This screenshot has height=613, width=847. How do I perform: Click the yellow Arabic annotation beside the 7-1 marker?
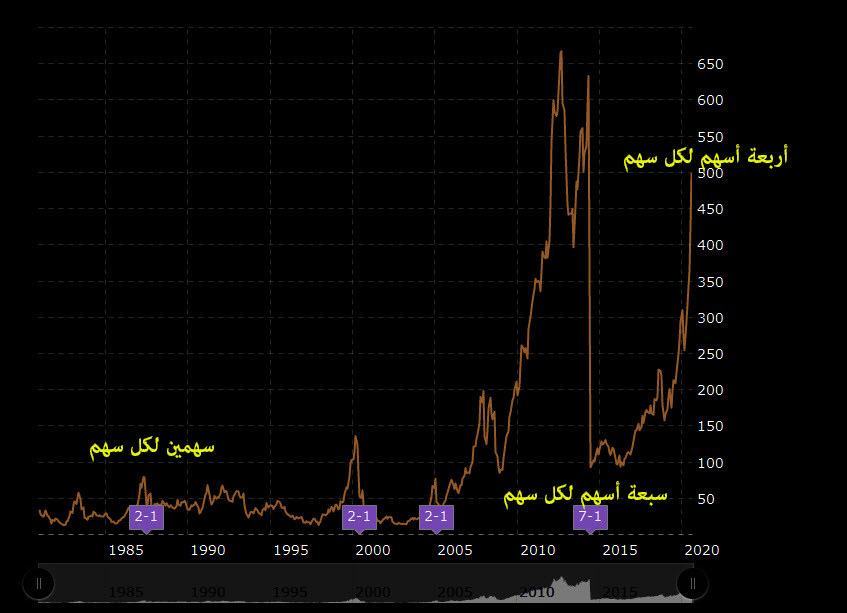tap(585, 493)
